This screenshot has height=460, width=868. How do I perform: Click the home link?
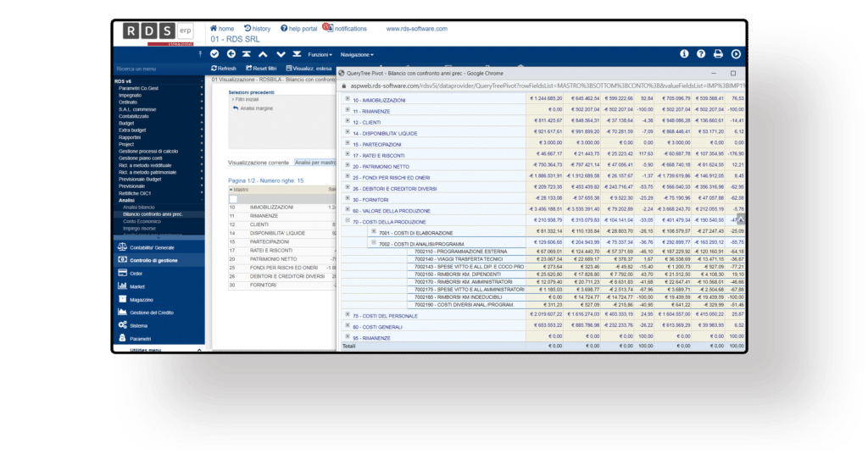pos(221,28)
